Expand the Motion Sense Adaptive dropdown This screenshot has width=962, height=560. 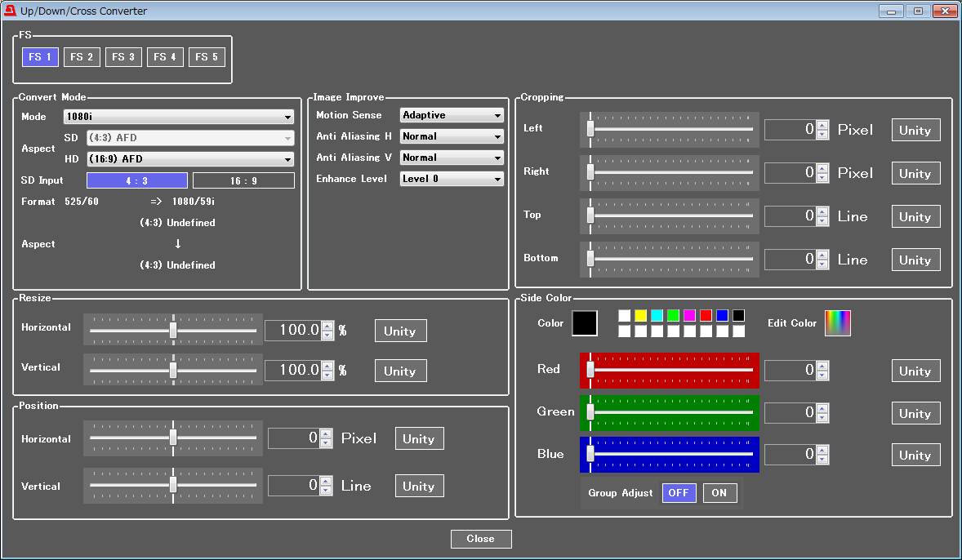(x=452, y=116)
